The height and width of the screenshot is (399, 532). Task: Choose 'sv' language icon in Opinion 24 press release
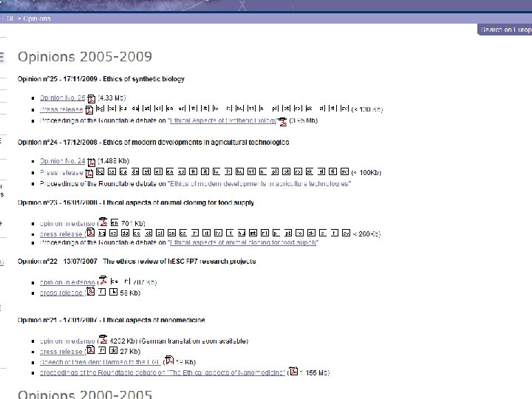coord(344,171)
